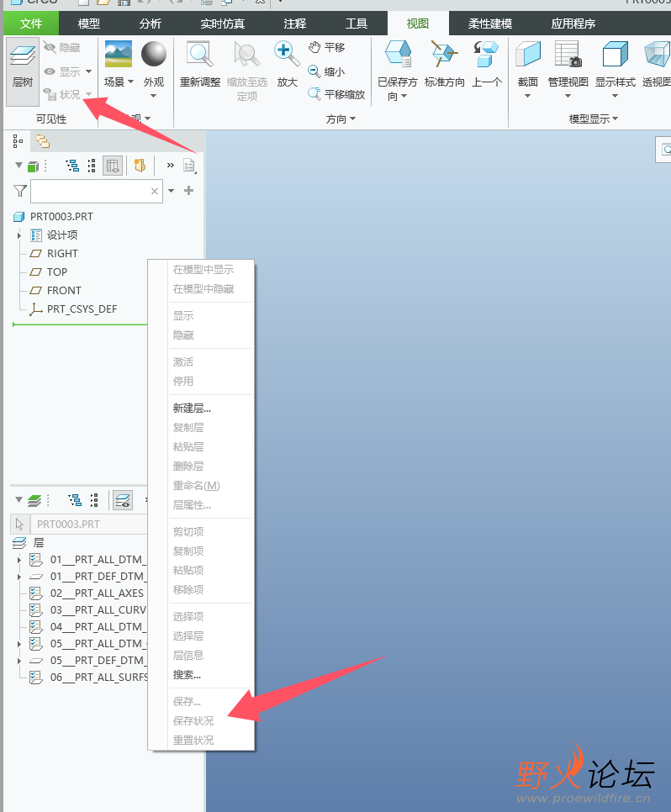Switch to the Live Simulation tab (实时仿真)
The height and width of the screenshot is (812, 671).
pyautogui.click(x=223, y=24)
